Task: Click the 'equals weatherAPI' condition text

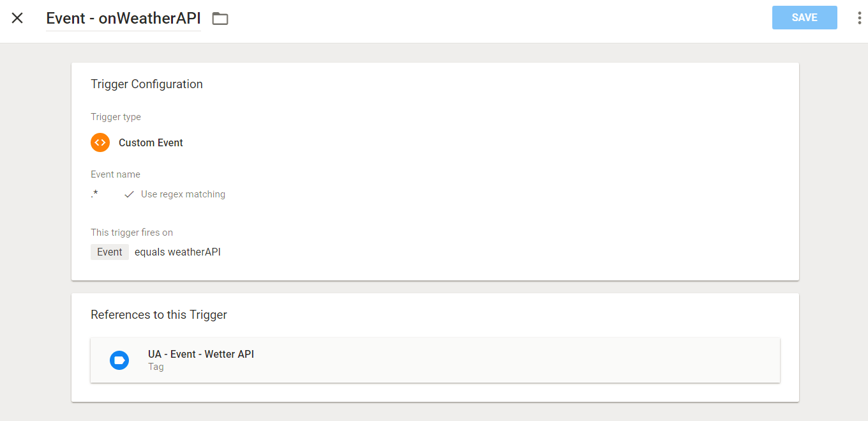Action: tap(177, 252)
